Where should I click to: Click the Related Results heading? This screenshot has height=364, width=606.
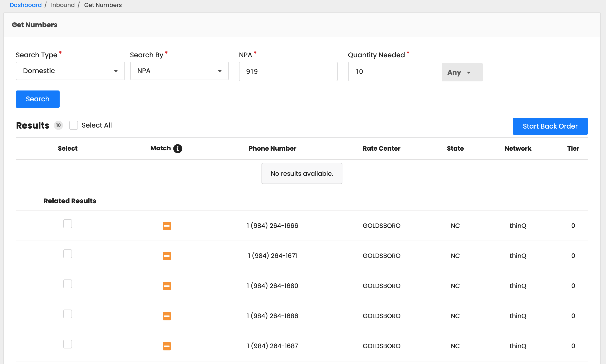[x=70, y=201]
